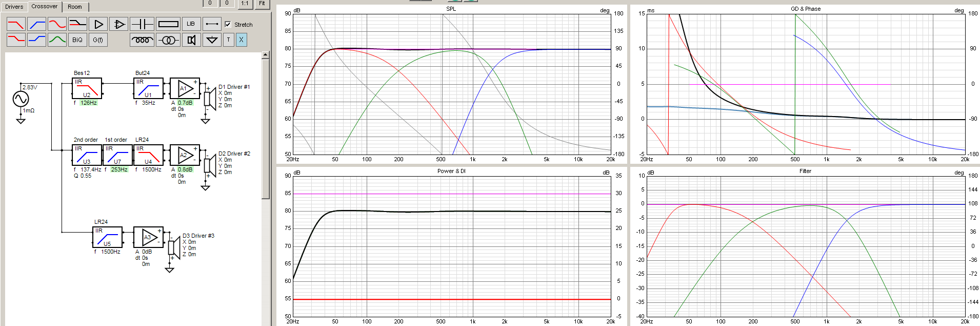The width and height of the screenshot is (980, 326).
Task: Select the D1 Driver #1 speaker symbol
Action: click(x=210, y=98)
